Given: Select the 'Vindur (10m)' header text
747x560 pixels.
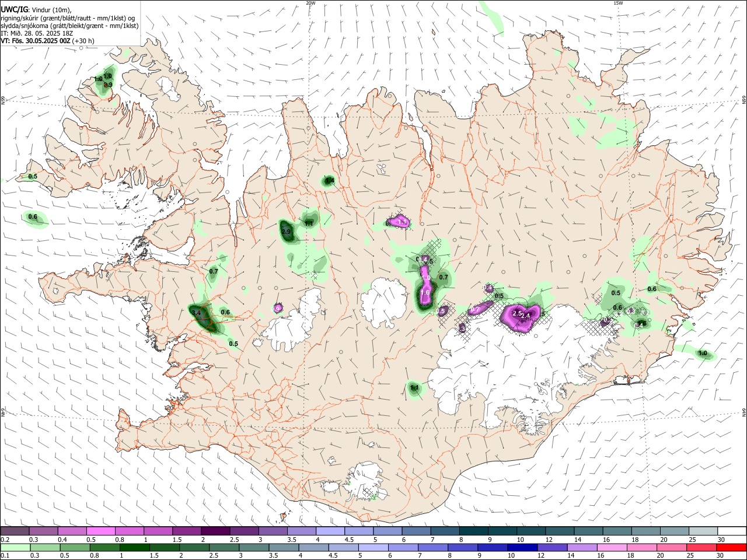Looking at the screenshot, I should pos(51,9).
